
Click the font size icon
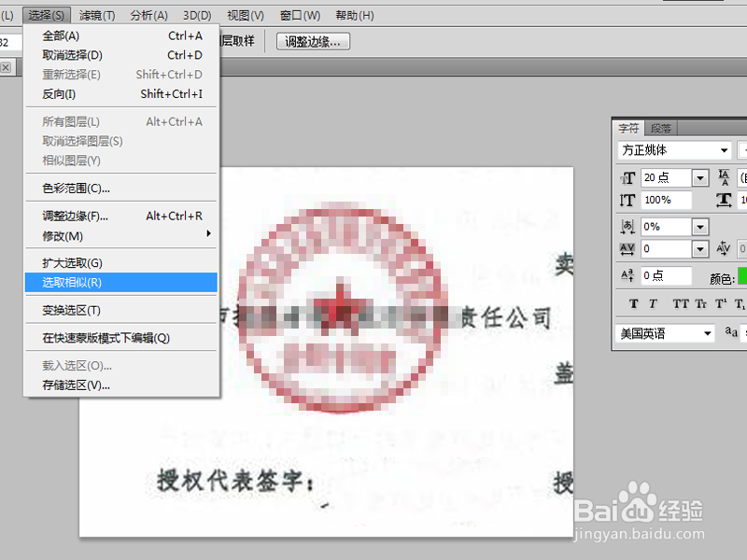627,178
